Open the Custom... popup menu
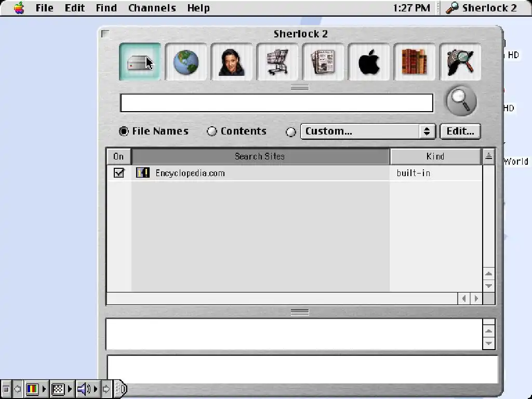Viewport: 532px width, 399px height. pos(368,131)
